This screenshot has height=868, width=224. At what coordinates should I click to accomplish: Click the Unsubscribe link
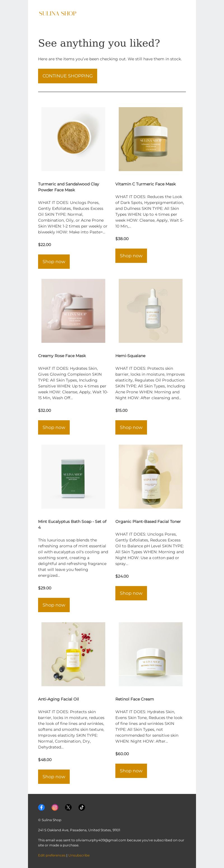[79, 855]
